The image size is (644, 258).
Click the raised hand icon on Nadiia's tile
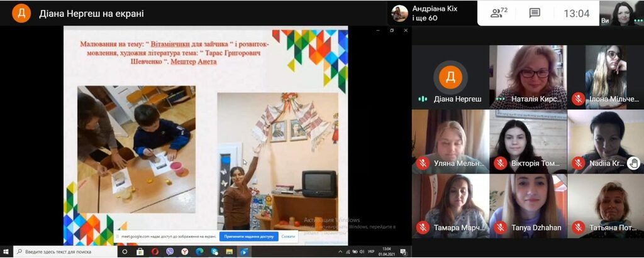[634, 163]
